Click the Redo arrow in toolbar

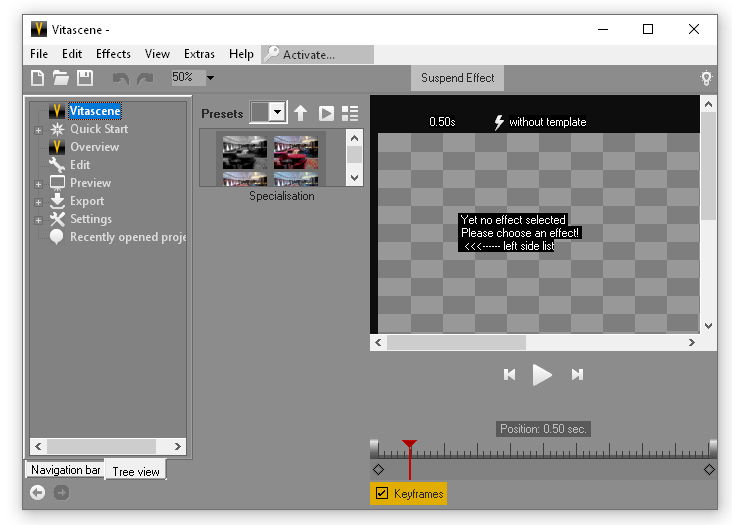145,78
